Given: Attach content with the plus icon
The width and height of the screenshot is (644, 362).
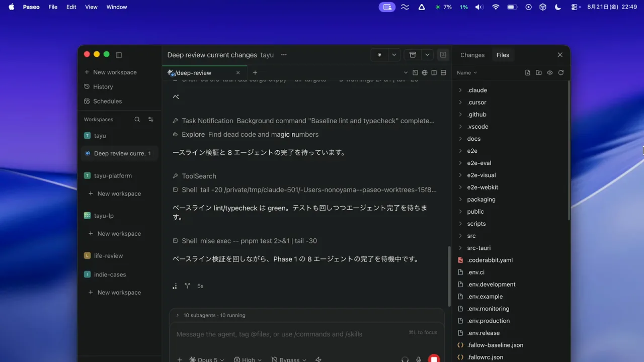Looking at the screenshot, I should [180, 359].
